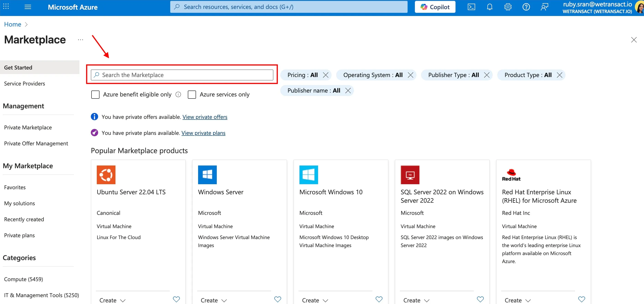The width and height of the screenshot is (644, 304).
Task: Remove the Pricing filter with X
Action: point(325,75)
